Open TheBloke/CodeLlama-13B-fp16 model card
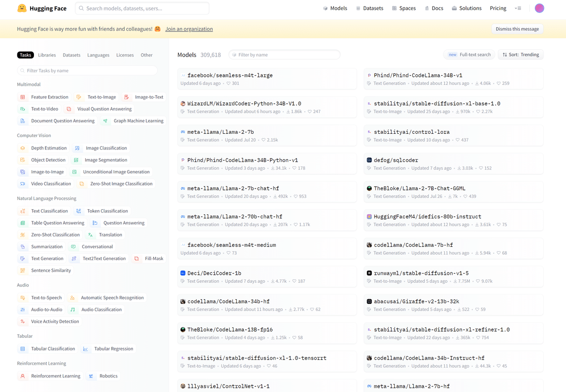This screenshot has height=392, width=566. pyautogui.click(x=267, y=333)
